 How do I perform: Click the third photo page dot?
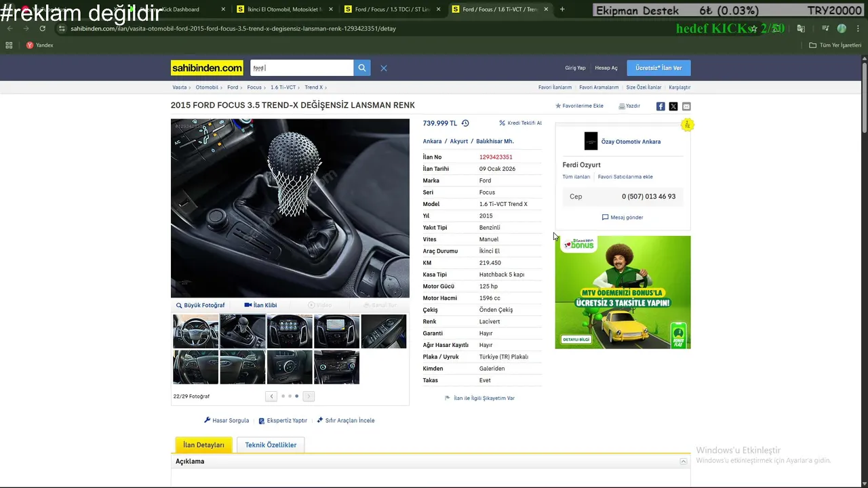pyautogui.click(x=296, y=396)
